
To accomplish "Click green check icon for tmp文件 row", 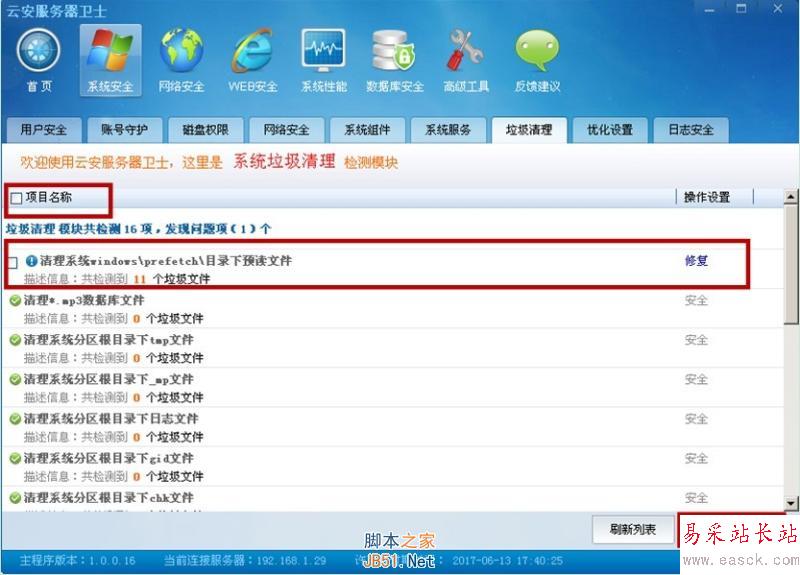I will (x=15, y=340).
